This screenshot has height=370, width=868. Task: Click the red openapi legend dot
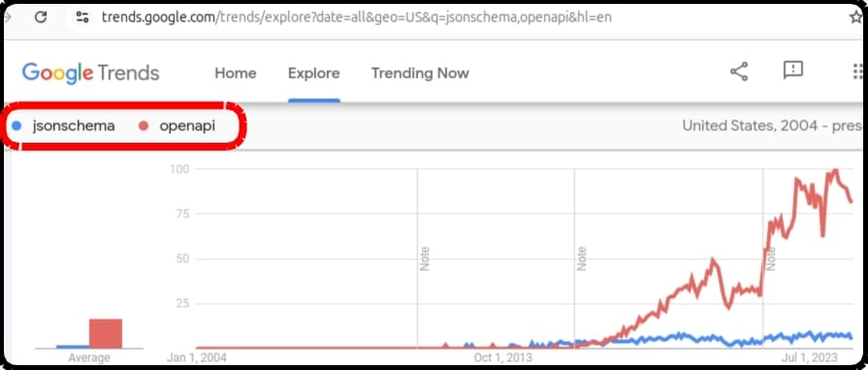tap(144, 126)
